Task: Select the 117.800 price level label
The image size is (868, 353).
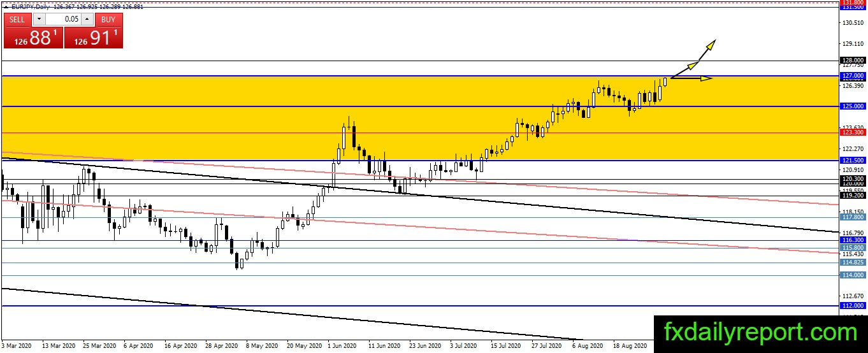Action: pyautogui.click(x=853, y=217)
